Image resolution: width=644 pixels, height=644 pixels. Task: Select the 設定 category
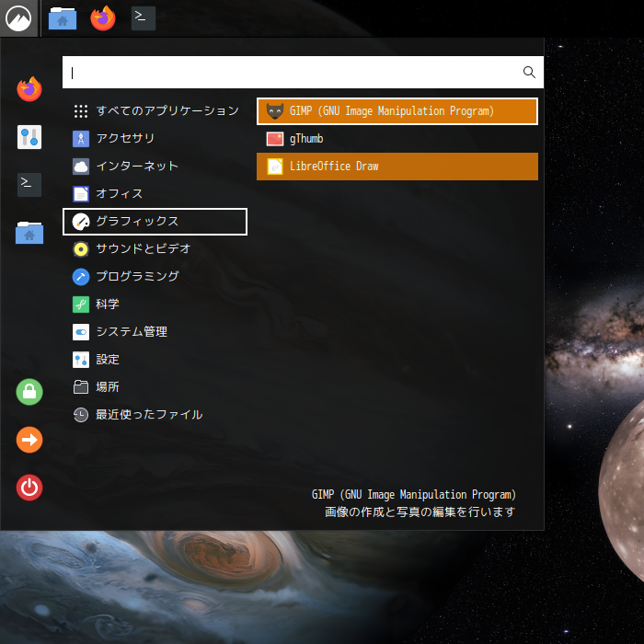pyautogui.click(x=155, y=360)
